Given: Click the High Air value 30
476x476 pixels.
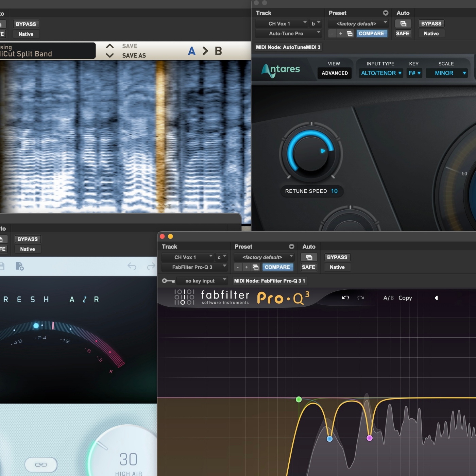Looking at the screenshot, I should (x=129, y=459).
